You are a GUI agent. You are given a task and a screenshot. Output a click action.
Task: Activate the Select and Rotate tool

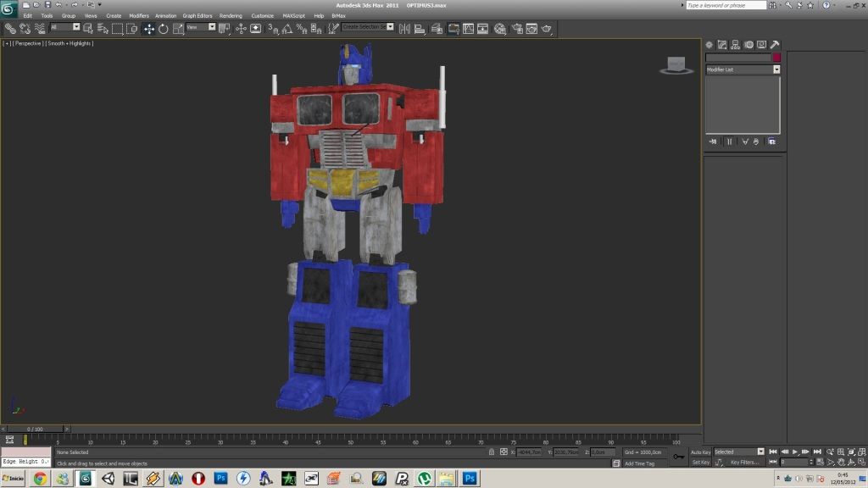pos(164,29)
